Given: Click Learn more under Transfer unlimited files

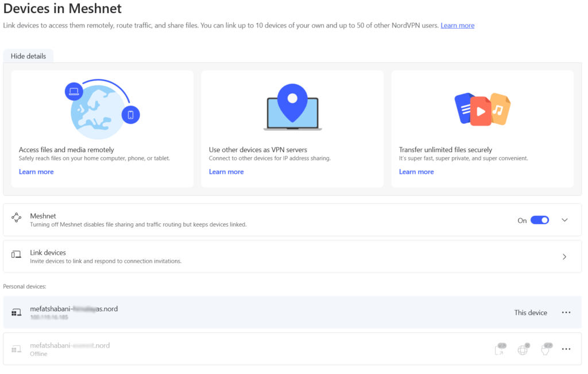Looking at the screenshot, I should (x=416, y=172).
